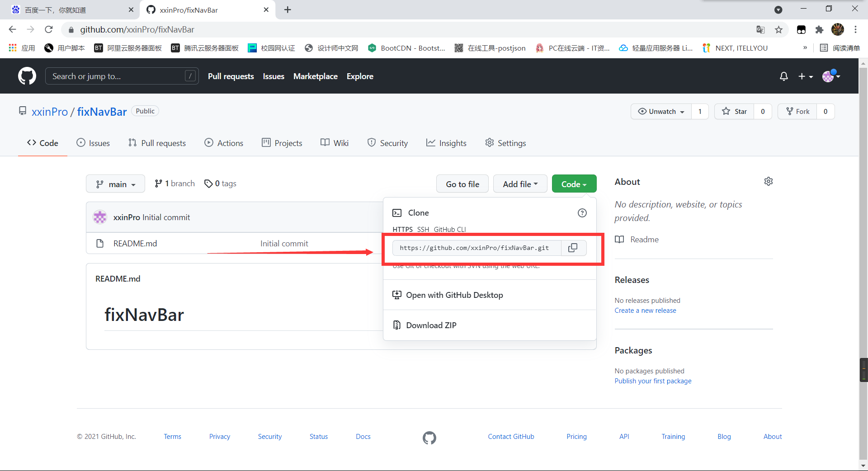This screenshot has width=868, height=471.
Task: Expand the plus create-new menu
Action: coord(806,76)
